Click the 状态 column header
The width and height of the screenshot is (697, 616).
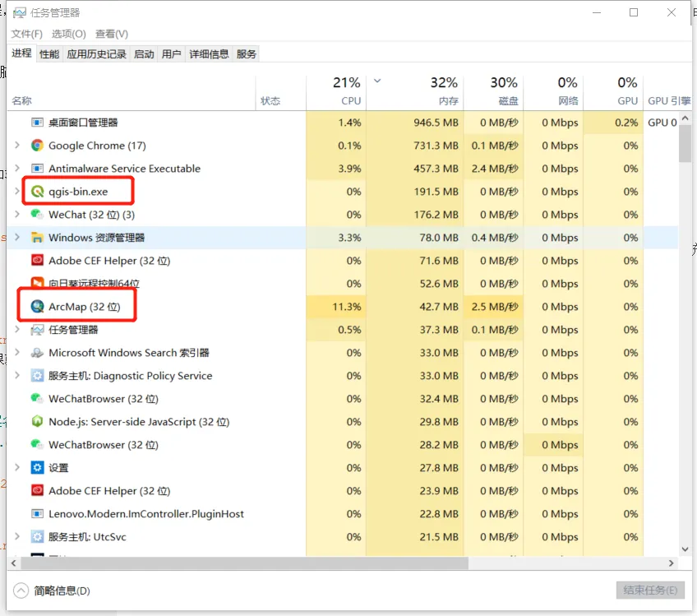pos(281,92)
